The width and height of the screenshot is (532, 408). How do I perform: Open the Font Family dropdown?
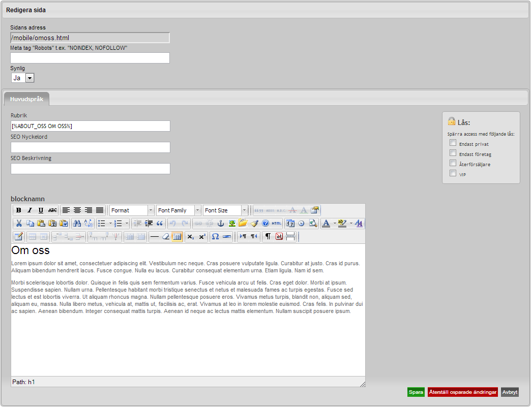coord(179,210)
